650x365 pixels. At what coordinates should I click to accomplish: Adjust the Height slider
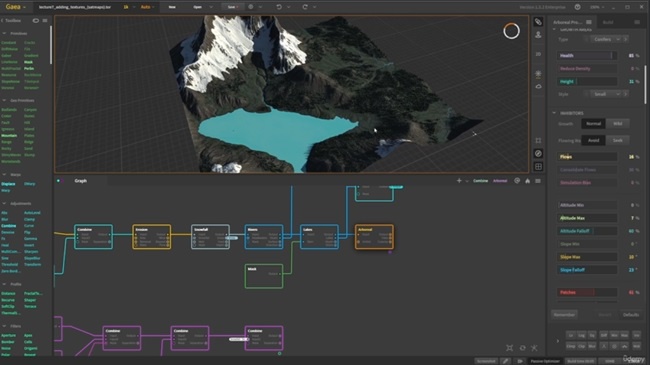[587, 82]
